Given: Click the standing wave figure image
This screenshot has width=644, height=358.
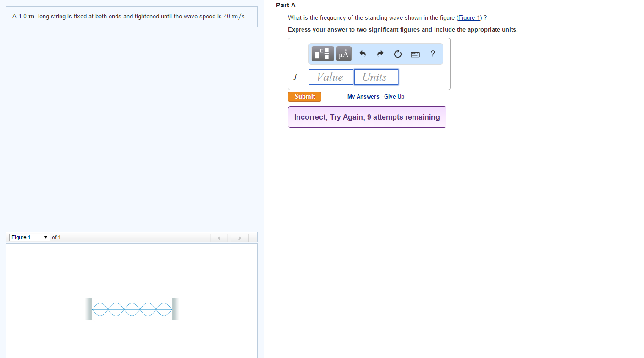Looking at the screenshot, I should click(x=132, y=309).
